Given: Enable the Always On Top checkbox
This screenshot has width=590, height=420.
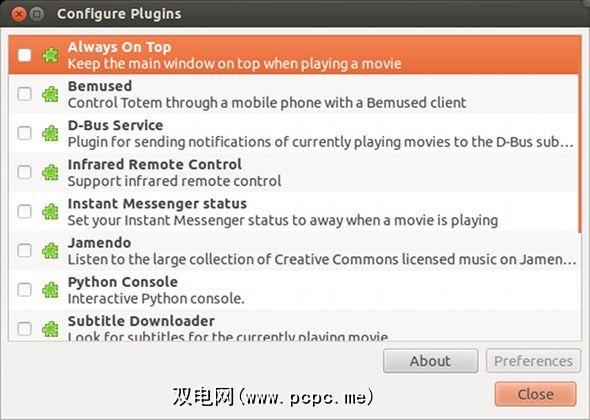Looking at the screenshot, I should point(24,55).
